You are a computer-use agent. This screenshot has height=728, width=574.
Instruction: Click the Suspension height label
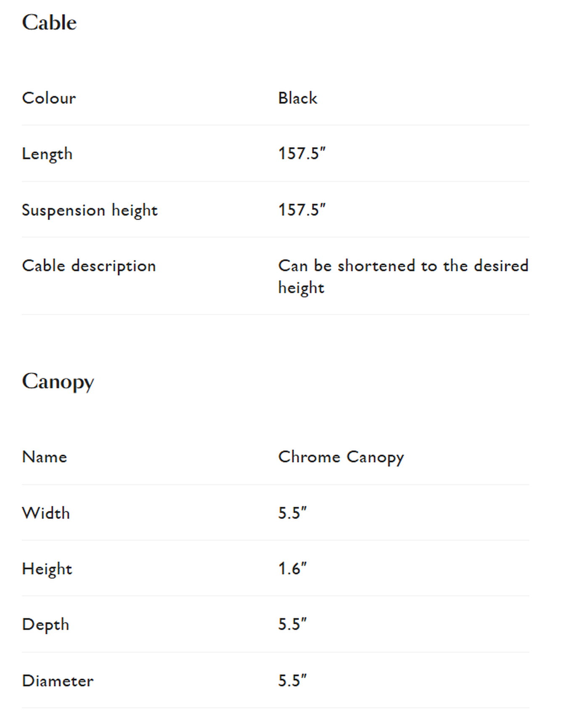[x=90, y=210]
